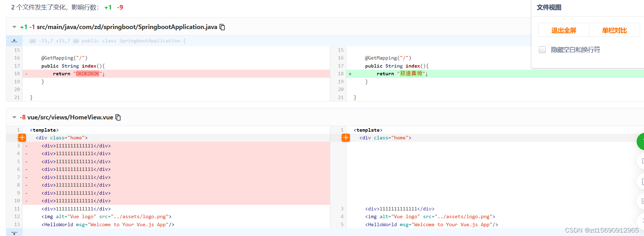Collapse HomeView.vue diff section
This screenshot has height=236, width=644.
(14, 117)
